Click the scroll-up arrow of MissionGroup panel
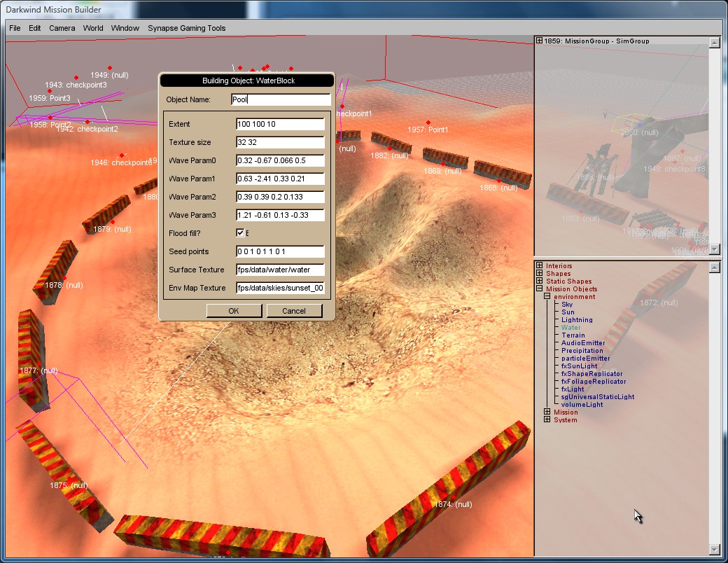Viewport: 728px width, 563px height. (x=714, y=42)
